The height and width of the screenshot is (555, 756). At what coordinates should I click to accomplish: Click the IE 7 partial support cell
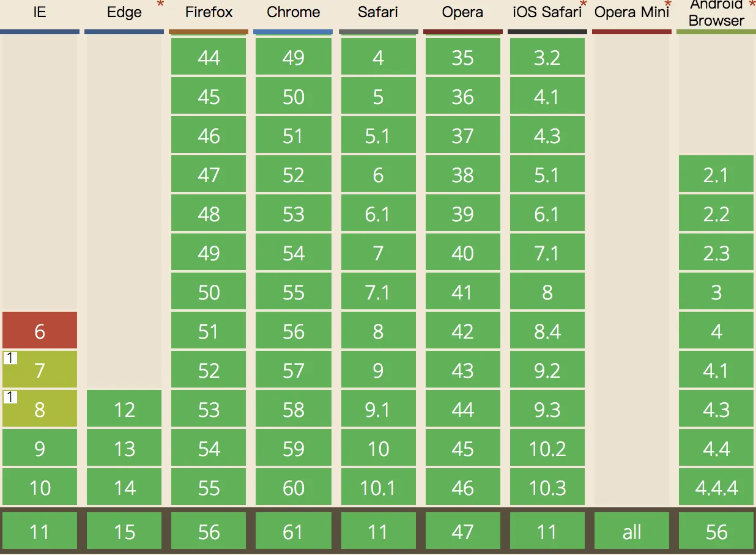[40, 370]
